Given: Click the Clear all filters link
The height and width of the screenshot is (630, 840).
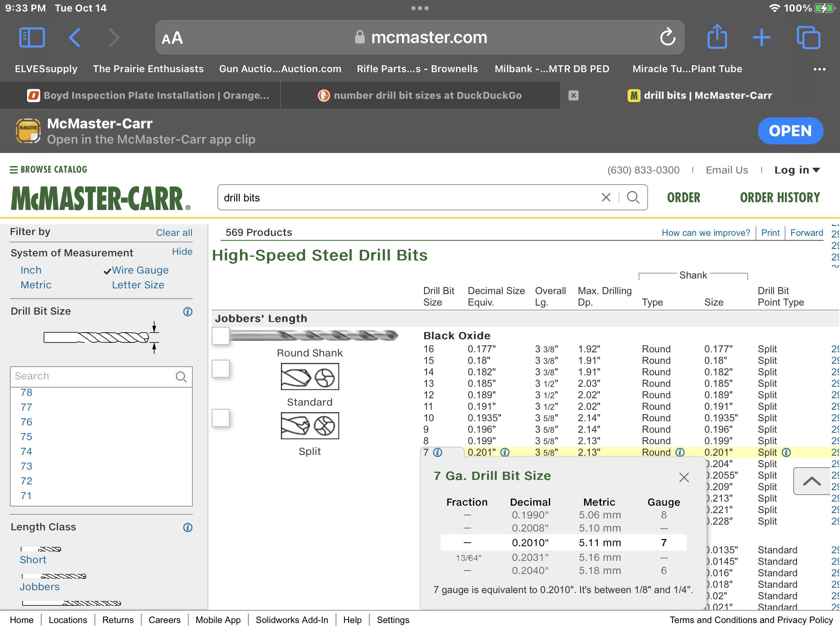Looking at the screenshot, I should click(174, 233).
